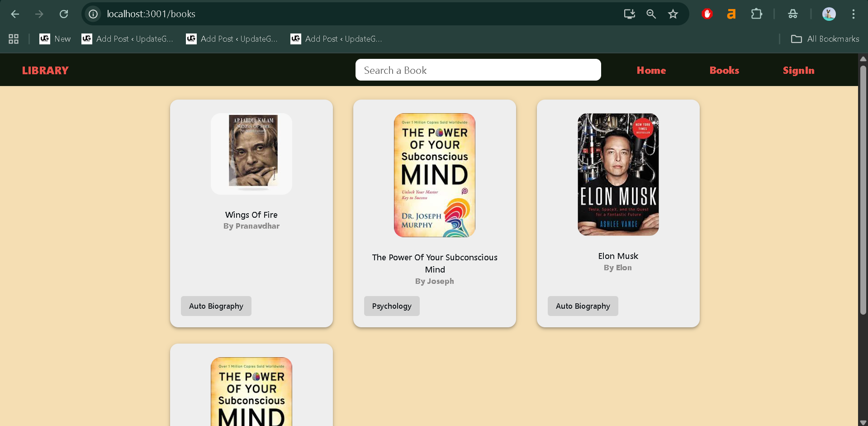Open the All Bookmarks folder

(x=825, y=39)
